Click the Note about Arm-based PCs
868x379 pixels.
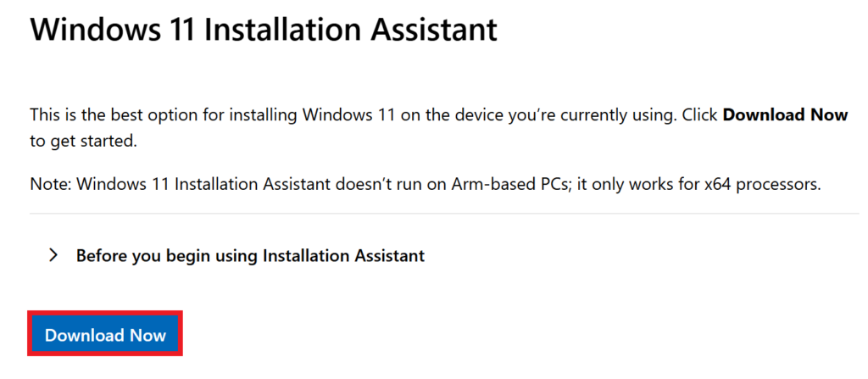point(426,184)
